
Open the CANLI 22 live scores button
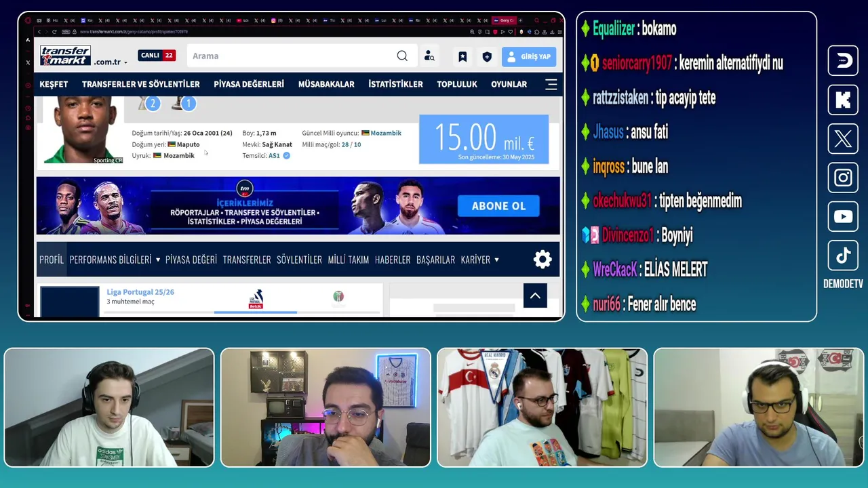pos(157,56)
